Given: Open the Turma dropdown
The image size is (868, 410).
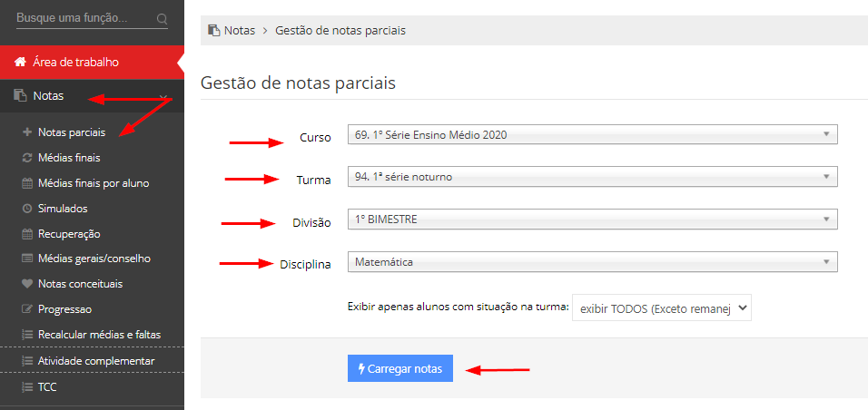Looking at the screenshot, I should tap(592, 177).
